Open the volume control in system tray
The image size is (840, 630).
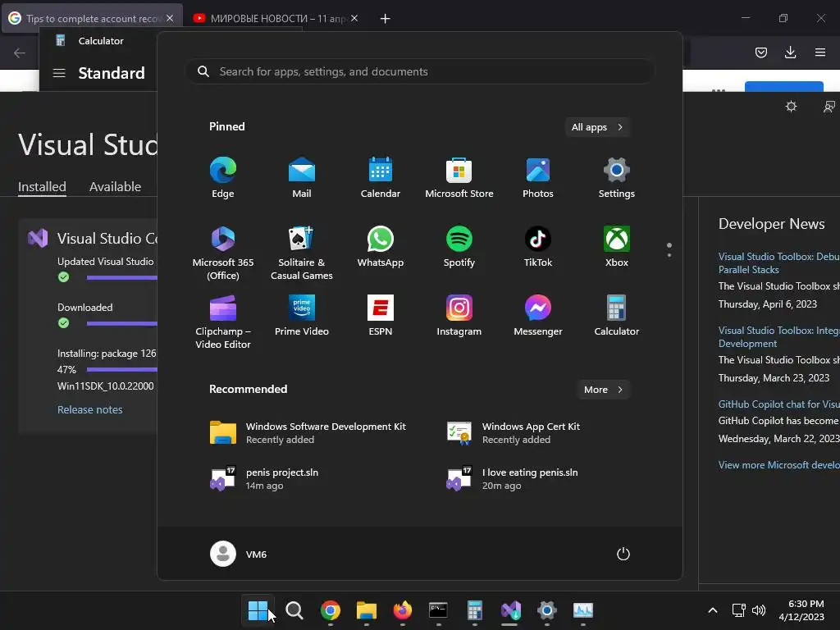[759, 610]
